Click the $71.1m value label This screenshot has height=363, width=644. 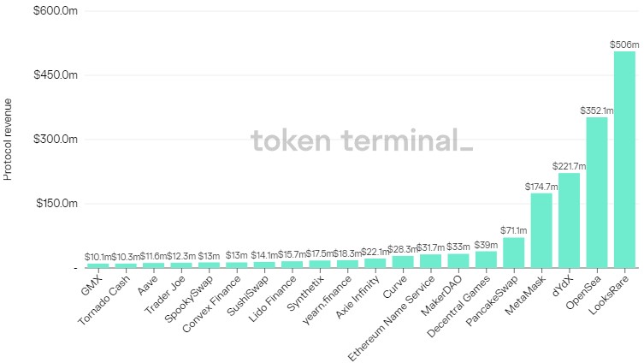tap(513, 230)
